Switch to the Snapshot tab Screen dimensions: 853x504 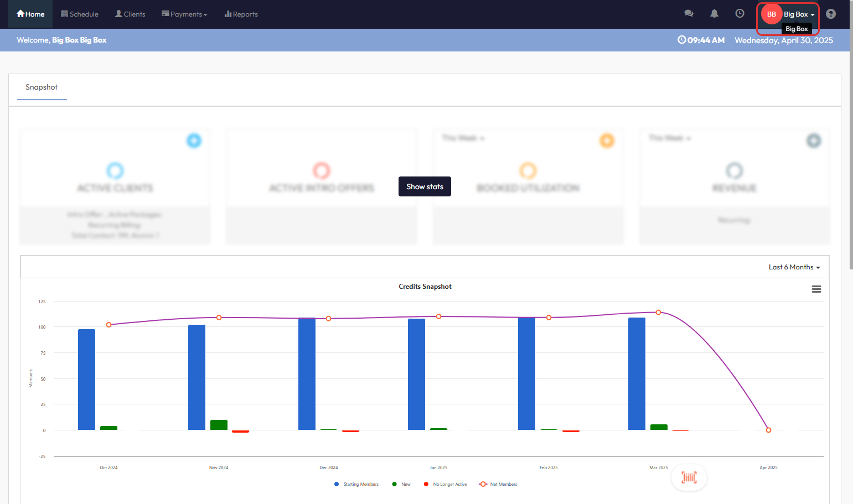point(42,87)
